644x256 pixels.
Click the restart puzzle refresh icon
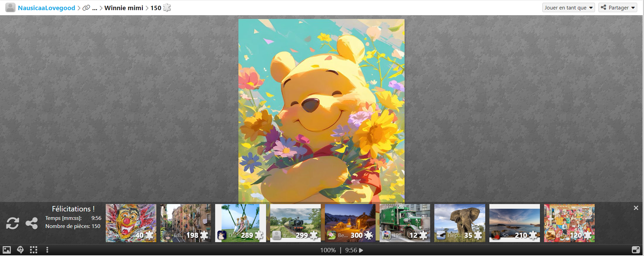[x=12, y=223]
